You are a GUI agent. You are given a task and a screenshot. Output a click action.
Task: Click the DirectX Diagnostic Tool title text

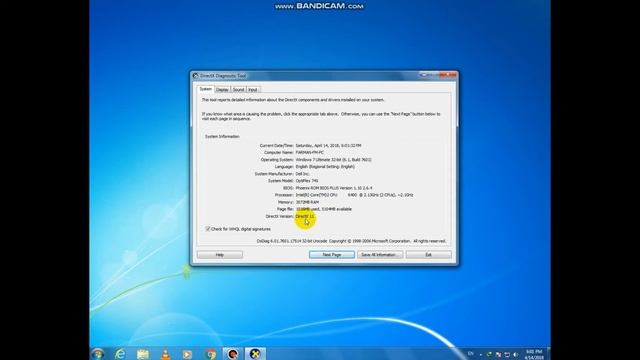coord(223,76)
